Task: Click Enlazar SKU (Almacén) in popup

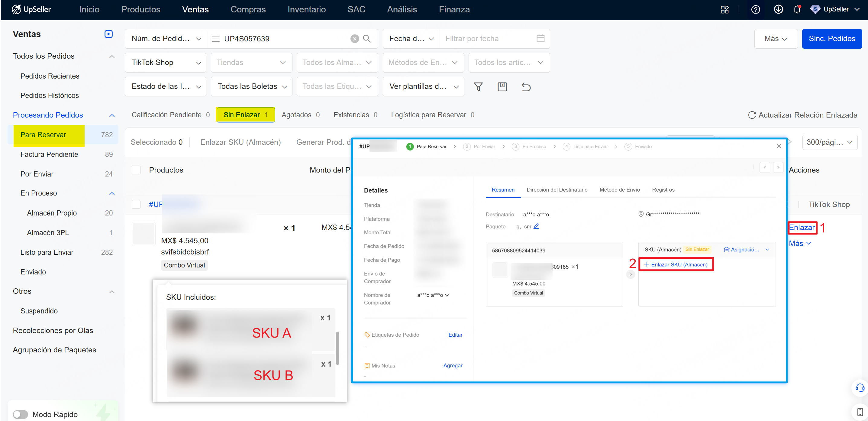Action: [676, 265]
